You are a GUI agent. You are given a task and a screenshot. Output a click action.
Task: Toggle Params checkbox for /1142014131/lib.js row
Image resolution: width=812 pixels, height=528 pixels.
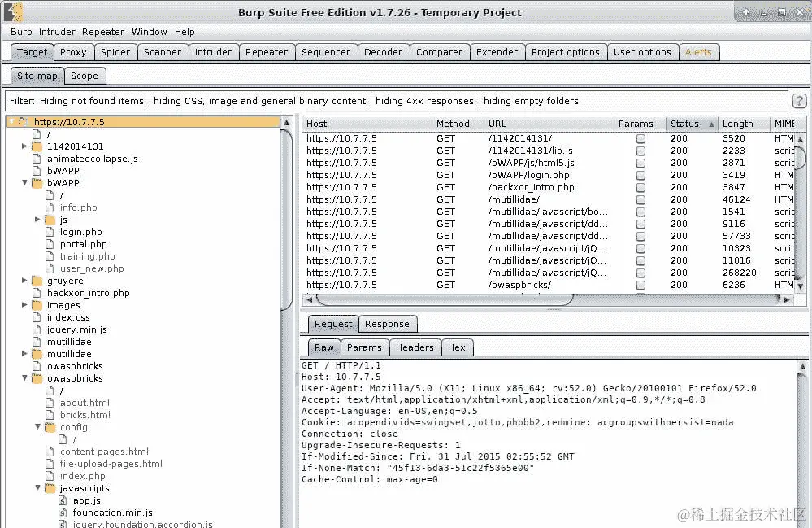point(640,151)
